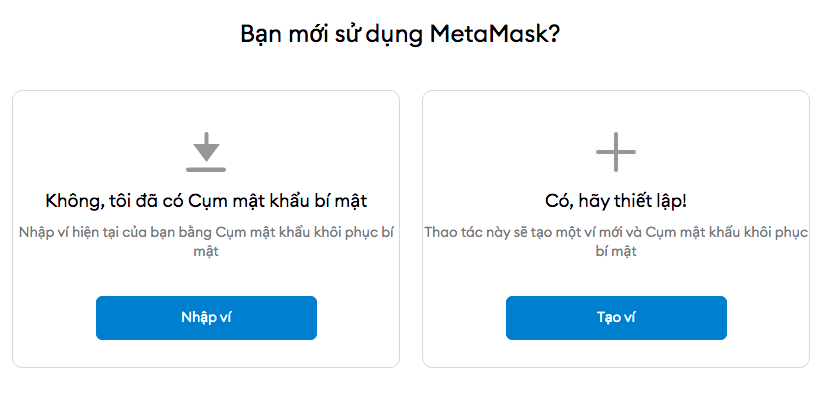Viewport: 823px width, 403px height.
Task: Choose the create new wallet card
Action: 616,229
